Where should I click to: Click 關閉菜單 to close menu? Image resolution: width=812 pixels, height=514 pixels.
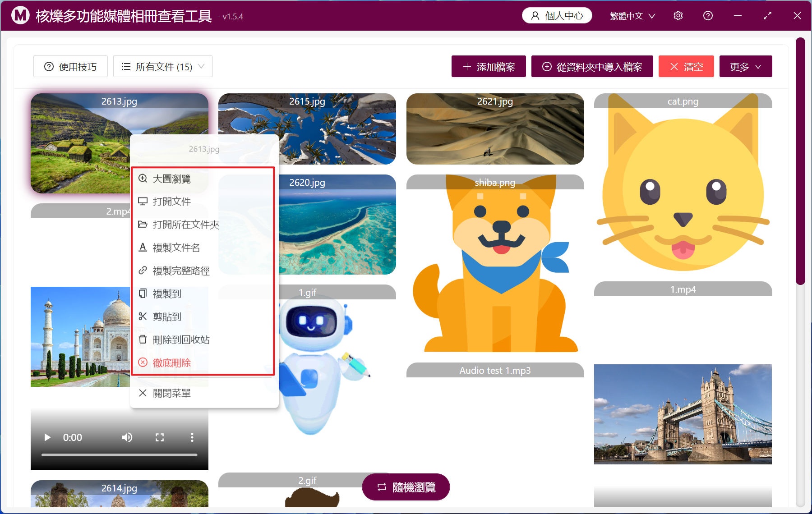pyautogui.click(x=203, y=393)
